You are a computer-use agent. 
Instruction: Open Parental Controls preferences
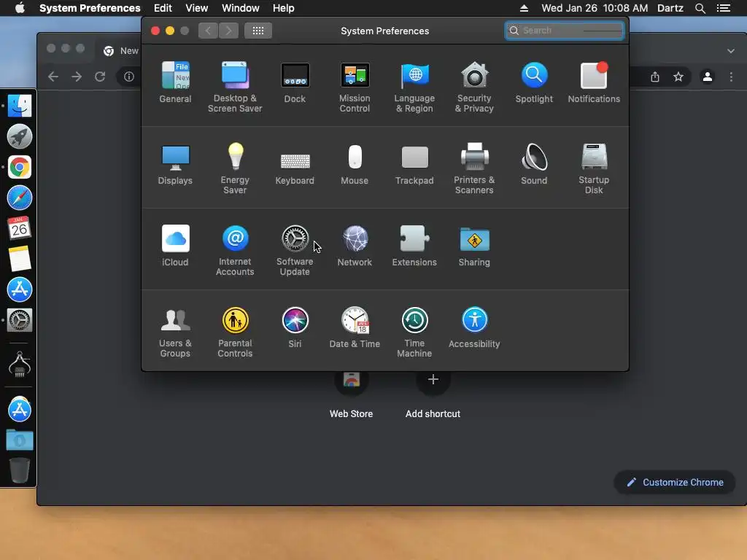pyautogui.click(x=235, y=332)
